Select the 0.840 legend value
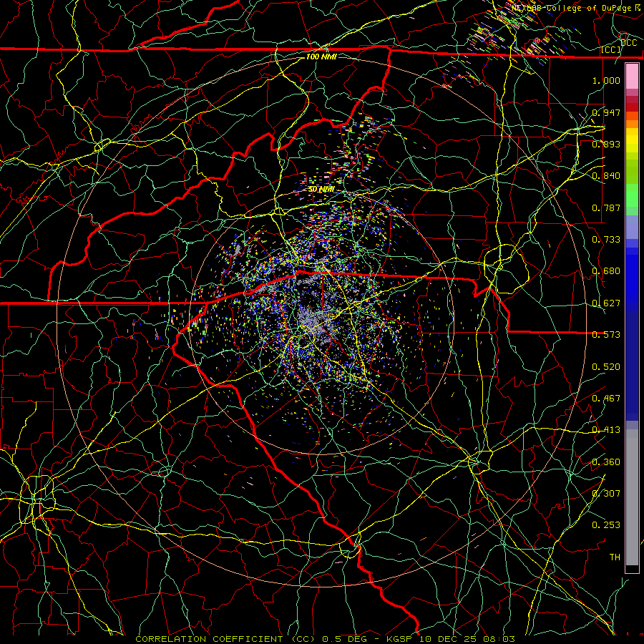Image resolution: width=644 pixels, height=644 pixels. (606, 176)
